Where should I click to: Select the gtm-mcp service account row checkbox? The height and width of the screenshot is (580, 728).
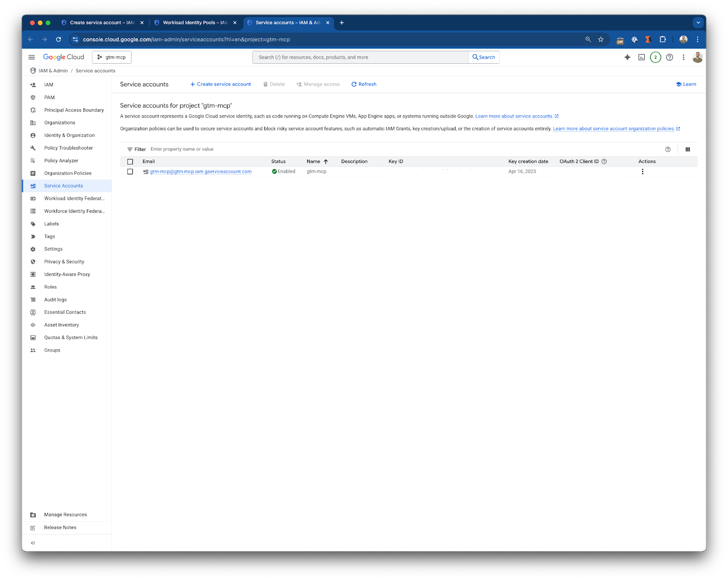(130, 171)
